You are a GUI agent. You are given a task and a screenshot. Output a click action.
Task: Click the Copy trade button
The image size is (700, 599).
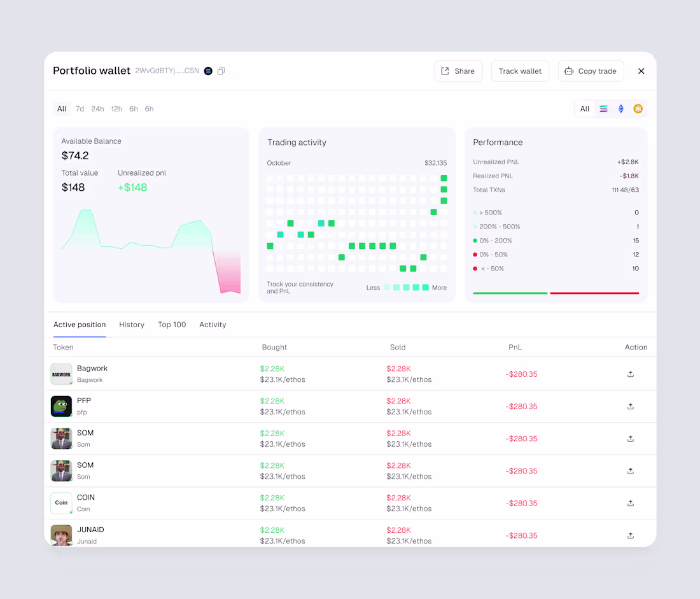(591, 71)
